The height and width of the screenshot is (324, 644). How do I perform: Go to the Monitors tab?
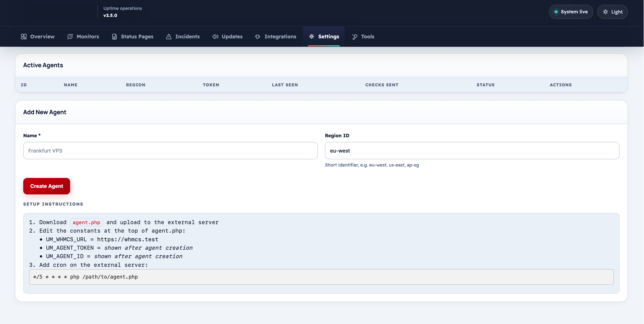(83, 37)
